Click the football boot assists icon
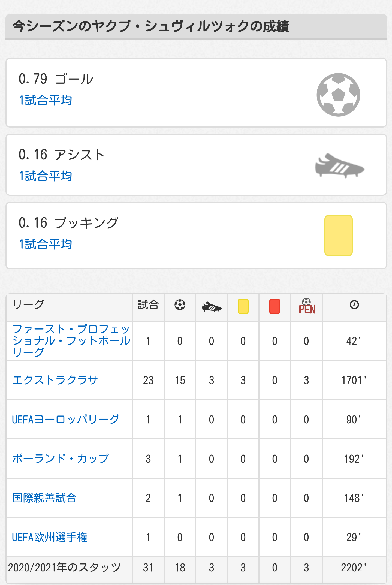This screenshot has width=392, height=585. [340, 166]
